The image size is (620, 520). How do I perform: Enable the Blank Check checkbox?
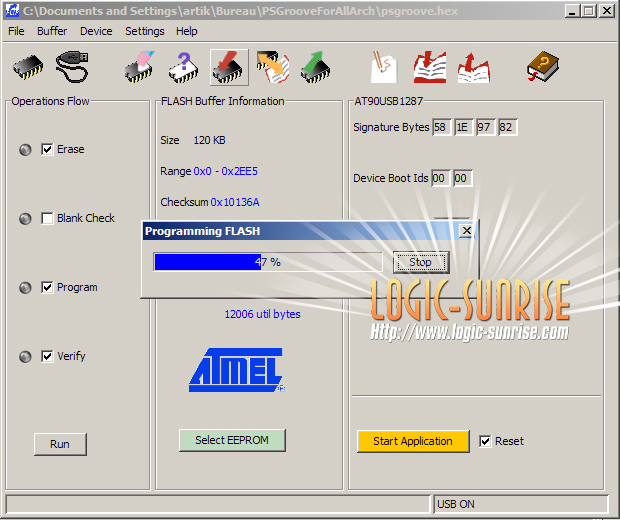coord(47,218)
